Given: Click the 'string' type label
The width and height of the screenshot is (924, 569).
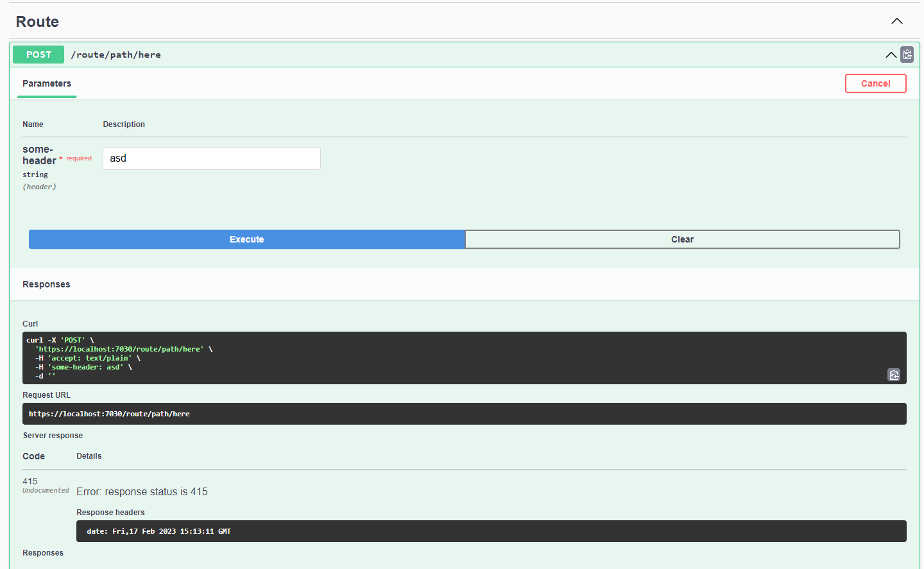Looking at the screenshot, I should point(35,174).
